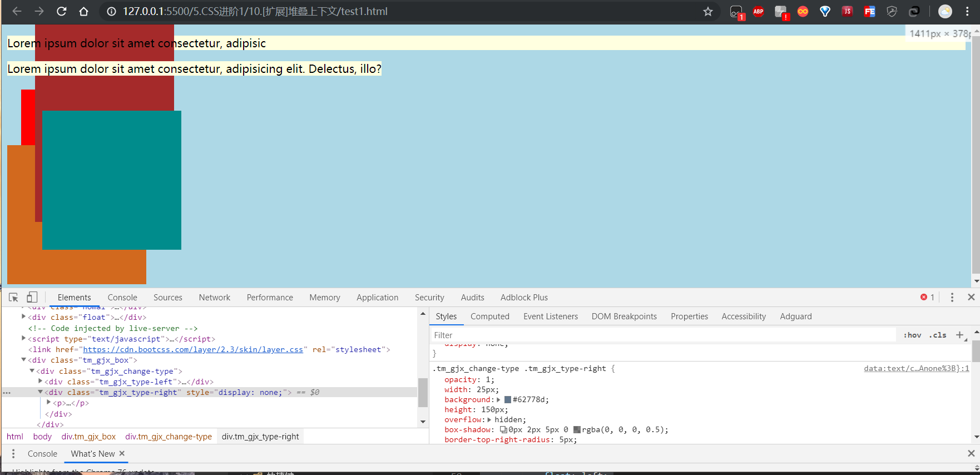The width and height of the screenshot is (980, 475).
Task: Add a new style rule with the plus icon
Action: (960, 335)
